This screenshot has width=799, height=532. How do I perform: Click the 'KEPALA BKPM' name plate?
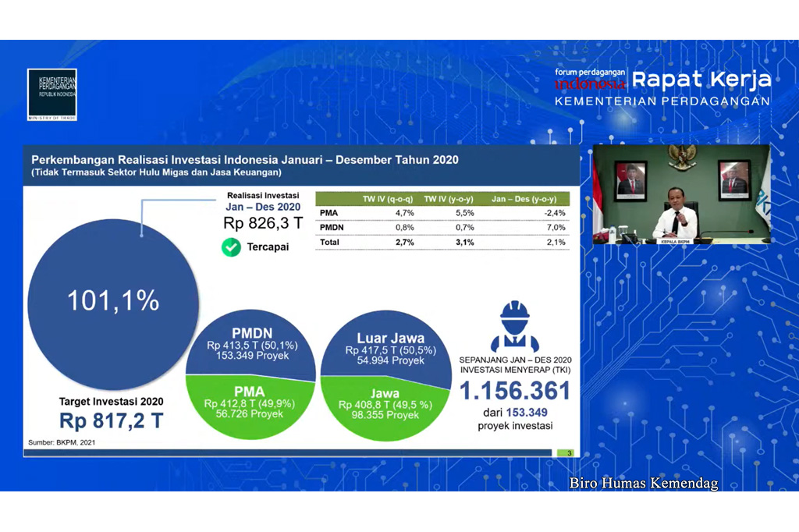tap(676, 241)
